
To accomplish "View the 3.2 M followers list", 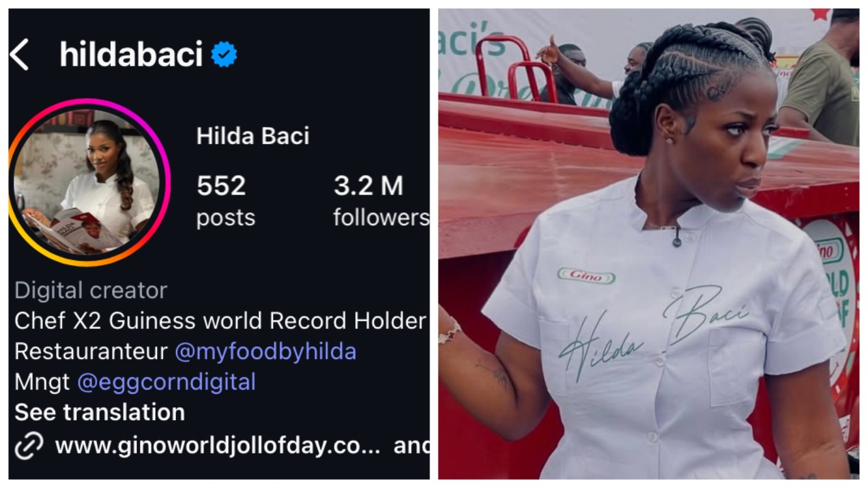I will pos(381,201).
